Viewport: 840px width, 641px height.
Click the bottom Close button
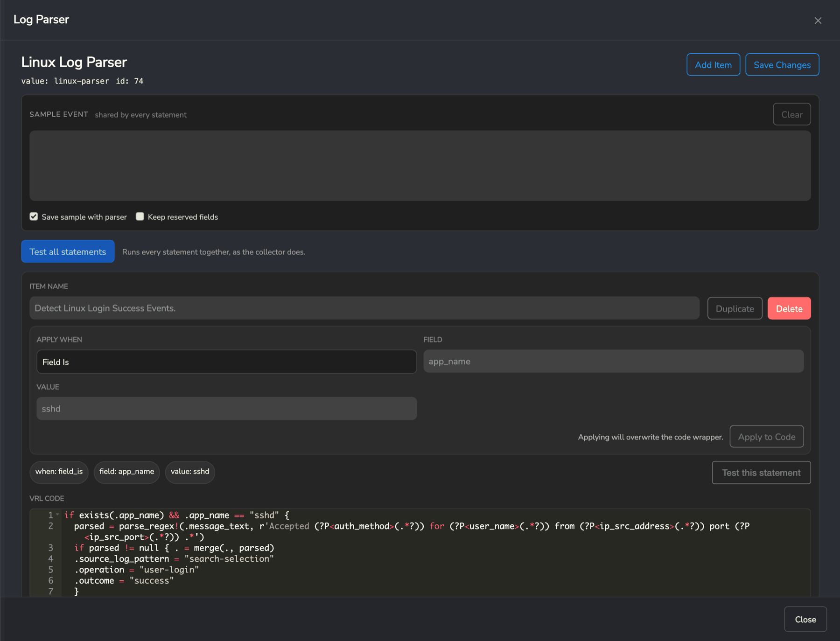[805, 619]
